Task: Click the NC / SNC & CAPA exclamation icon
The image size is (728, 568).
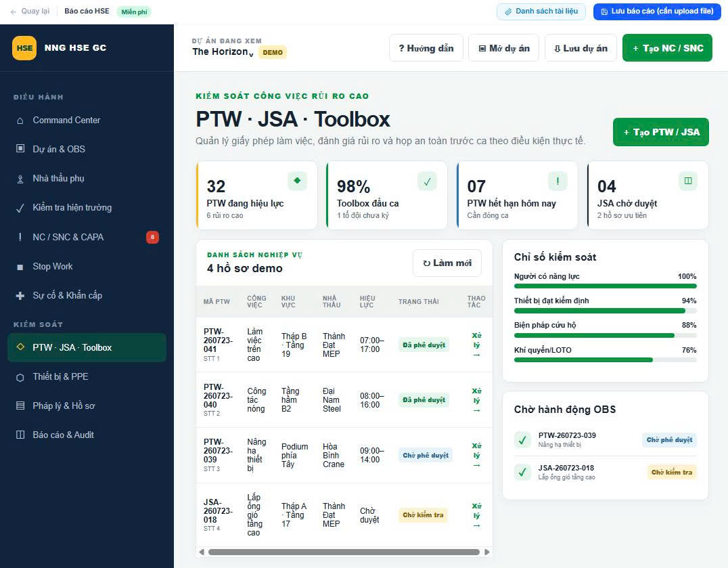Action: click(x=20, y=237)
